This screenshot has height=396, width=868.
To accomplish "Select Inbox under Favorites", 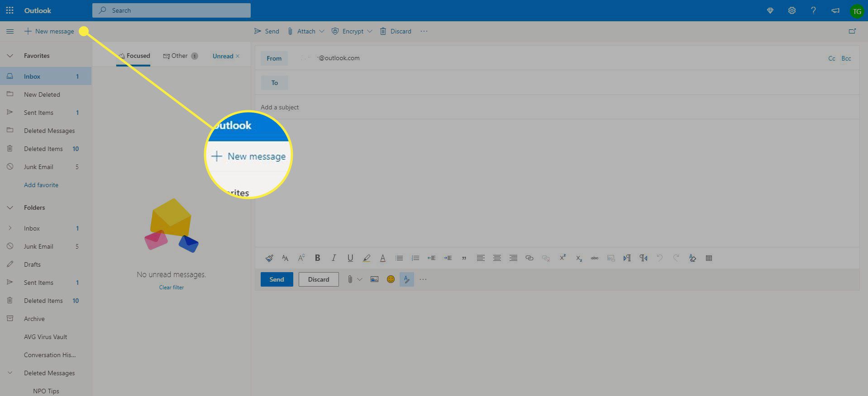I will point(45,76).
